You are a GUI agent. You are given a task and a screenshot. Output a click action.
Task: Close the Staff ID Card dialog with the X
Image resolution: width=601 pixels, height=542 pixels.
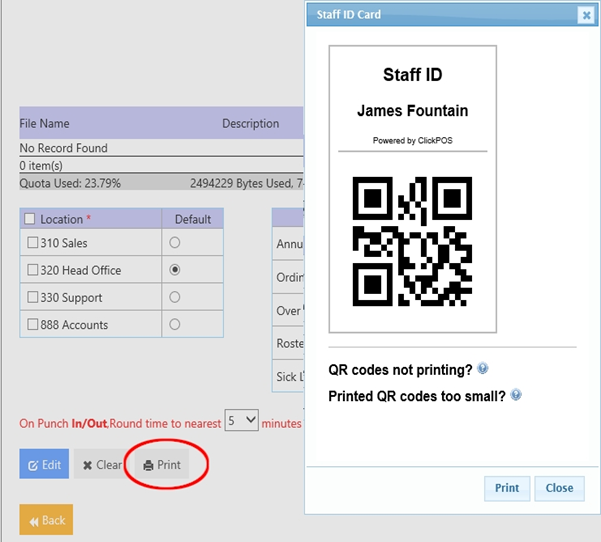pyautogui.click(x=586, y=15)
